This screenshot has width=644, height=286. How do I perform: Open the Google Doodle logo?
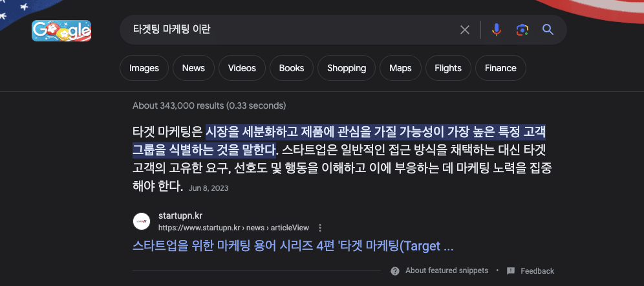pos(61,31)
